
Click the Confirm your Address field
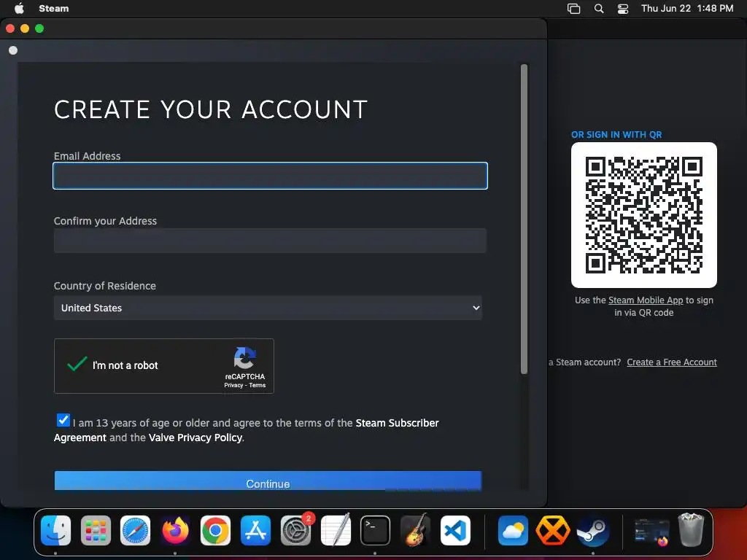(x=270, y=241)
